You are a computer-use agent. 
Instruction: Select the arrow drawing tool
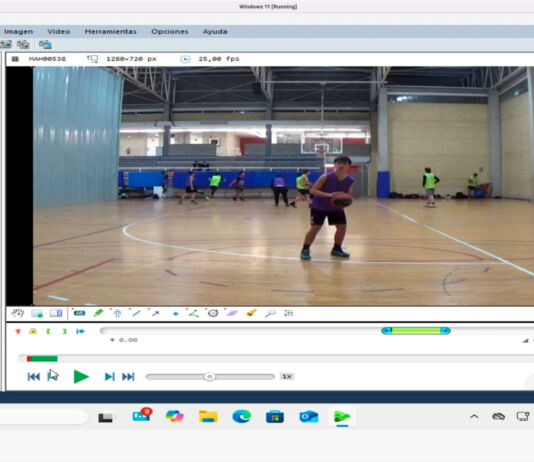pos(155,313)
